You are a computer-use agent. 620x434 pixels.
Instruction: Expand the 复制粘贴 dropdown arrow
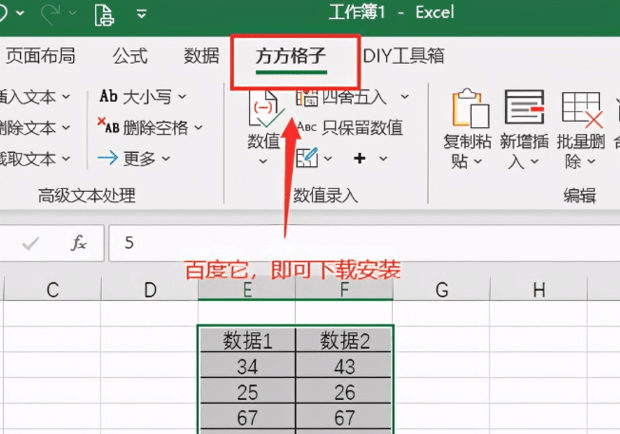pyautogui.click(x=478, y=161)
